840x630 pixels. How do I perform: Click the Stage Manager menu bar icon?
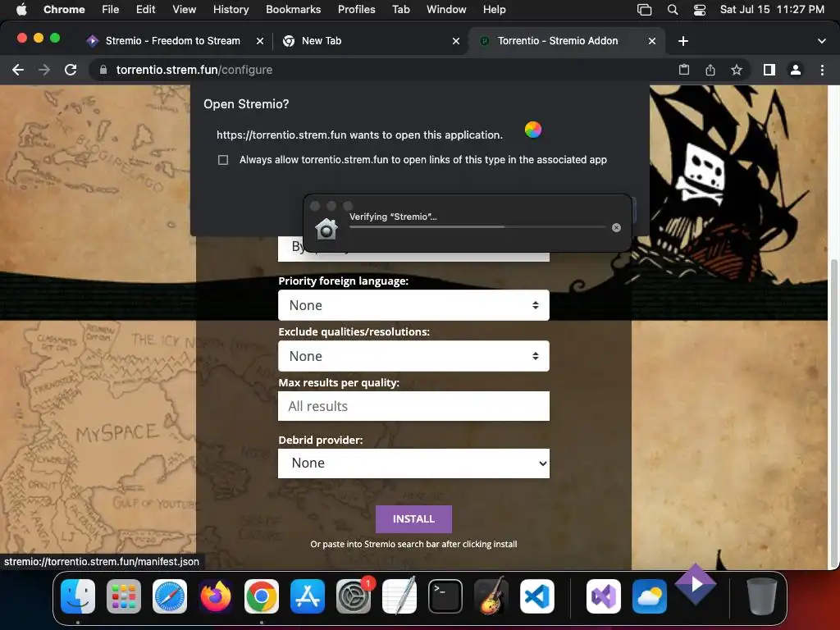point(645,10)
